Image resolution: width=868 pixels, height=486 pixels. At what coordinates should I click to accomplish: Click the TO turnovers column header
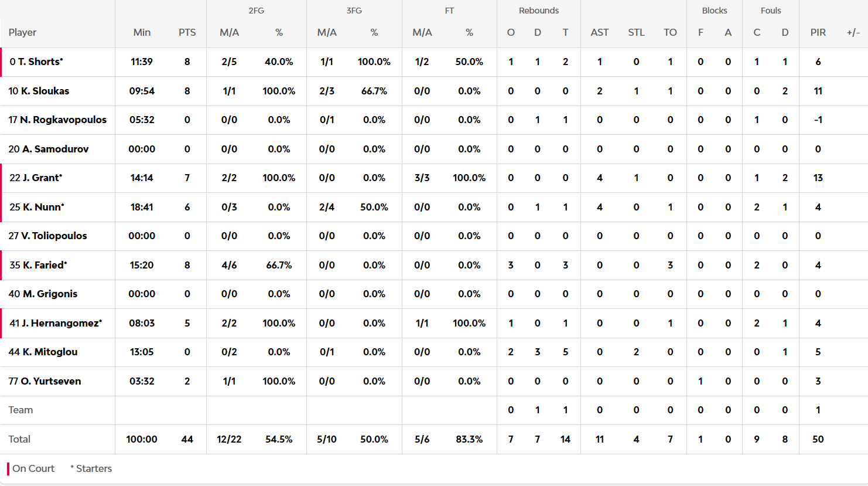[670, 32]
